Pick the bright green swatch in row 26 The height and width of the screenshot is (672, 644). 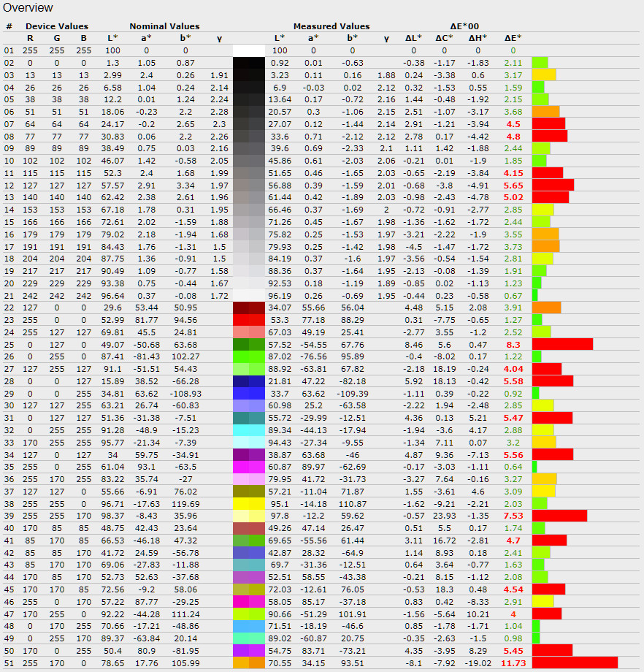click(248, 356)
